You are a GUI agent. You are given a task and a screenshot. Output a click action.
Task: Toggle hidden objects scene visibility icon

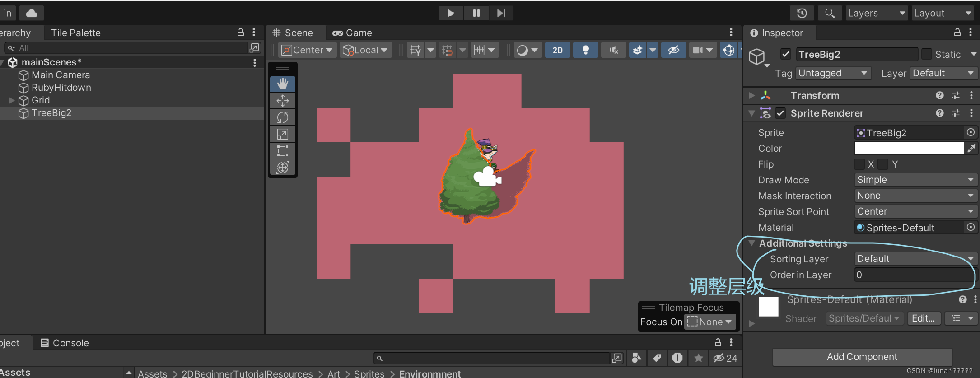[x=674, y=50]
